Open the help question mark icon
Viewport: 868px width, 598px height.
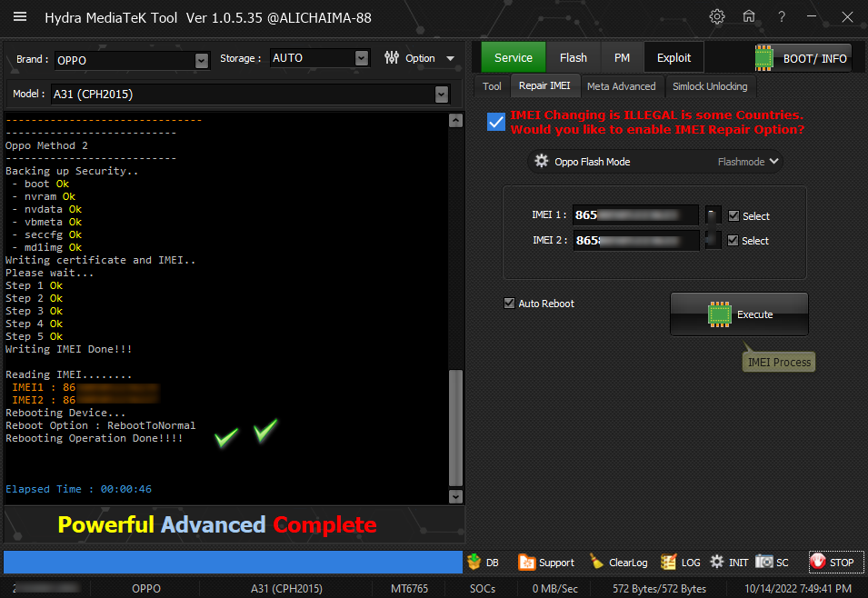[x=782, y=16]
